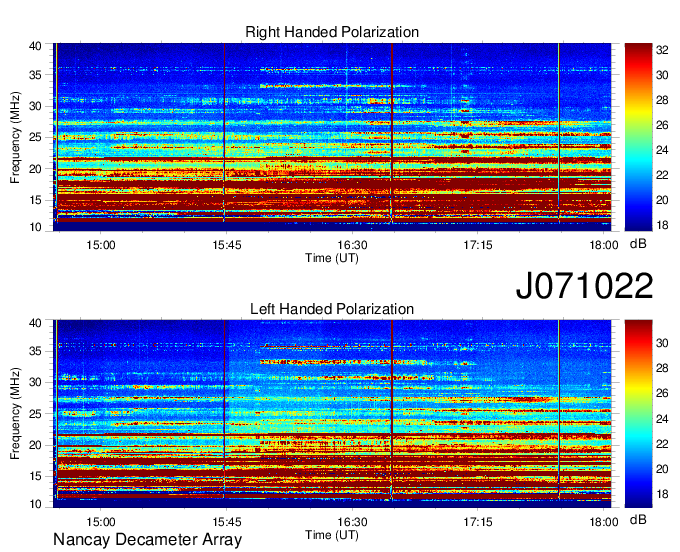Screen dimensions: 680x552
Task: Click the bottom plot's color scale bar
Action: [x=638, y=414]
